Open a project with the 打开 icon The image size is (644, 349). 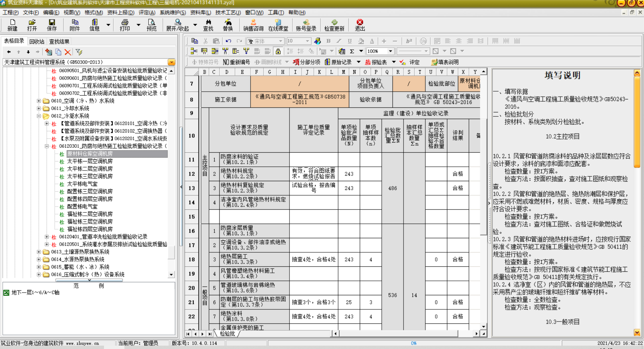tap(32, 25)
